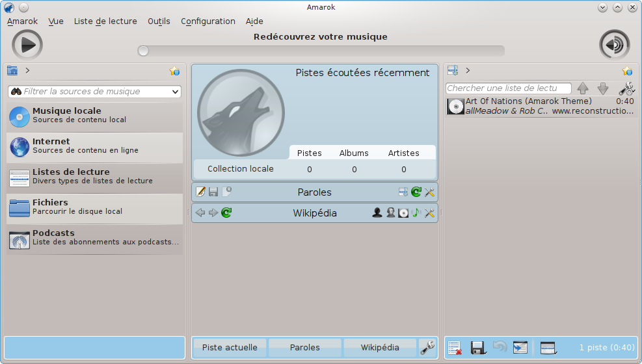Viewport: 642px width, 364px height.
Task: Click the volume speaker icon
Action: tap(614, 45)
